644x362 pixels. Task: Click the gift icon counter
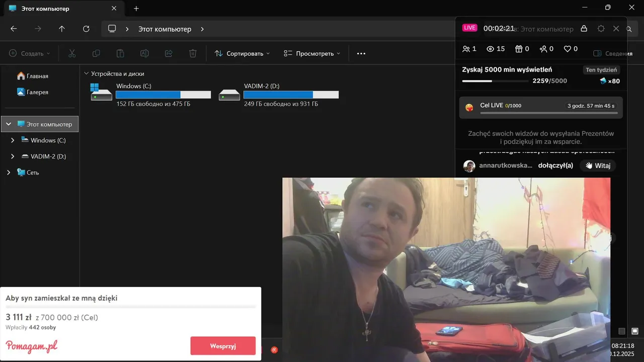(x=519, y=49)
